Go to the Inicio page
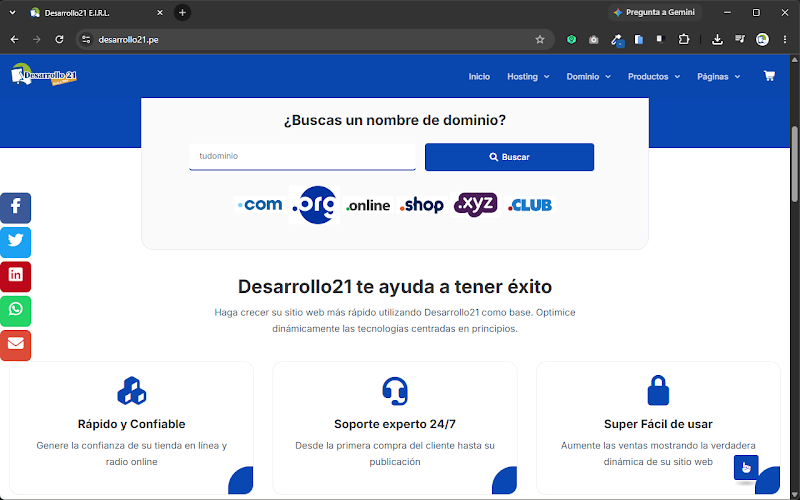 click(x=479, y=77)
